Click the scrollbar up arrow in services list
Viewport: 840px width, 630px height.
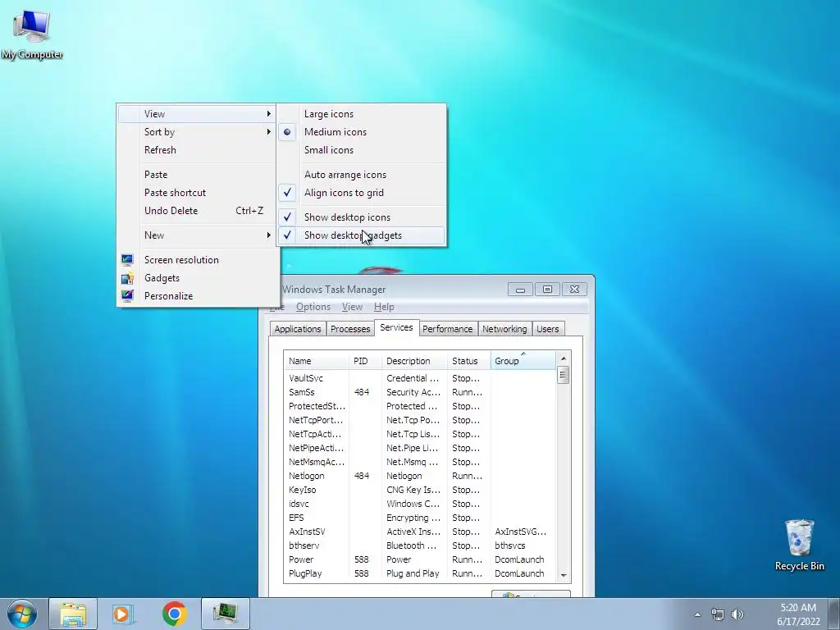563,358
